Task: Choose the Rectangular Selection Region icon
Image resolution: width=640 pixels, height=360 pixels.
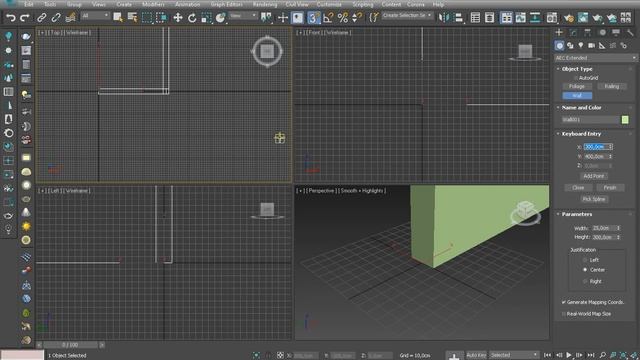Action: [x=147, y=17]
